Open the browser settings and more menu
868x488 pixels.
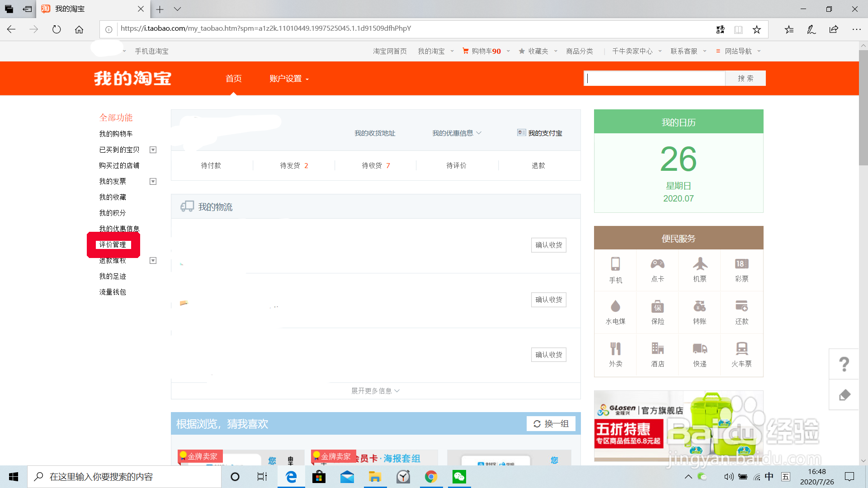tap(856, 29)
